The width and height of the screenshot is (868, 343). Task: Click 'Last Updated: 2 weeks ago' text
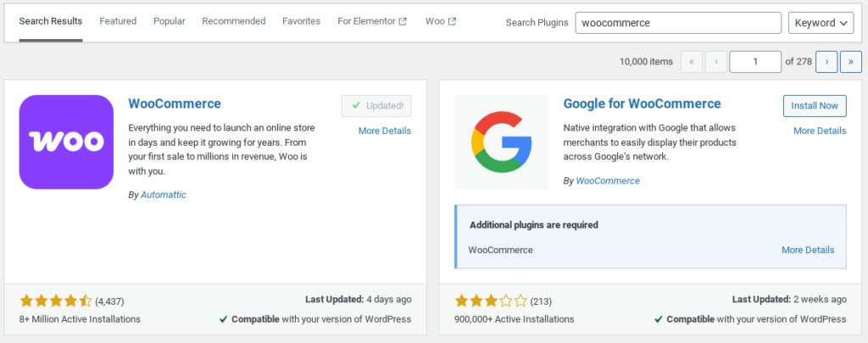coord(789,299)
